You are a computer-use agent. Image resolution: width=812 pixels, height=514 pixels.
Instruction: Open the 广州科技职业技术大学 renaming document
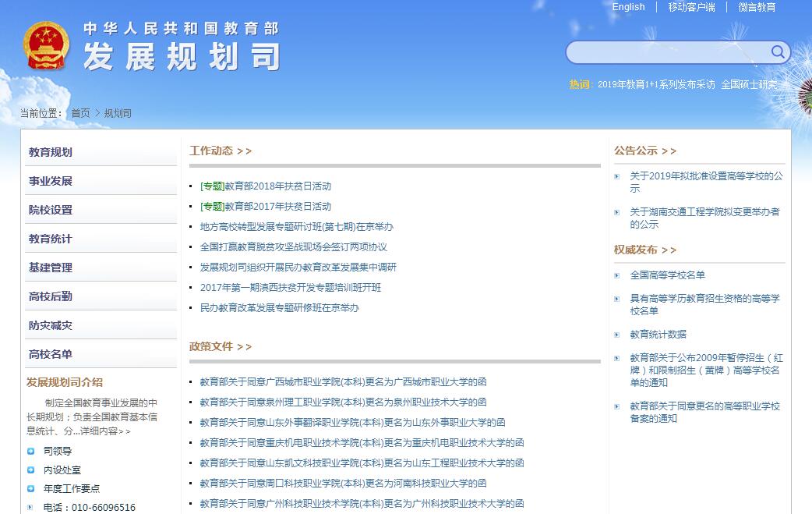[362, 503]
